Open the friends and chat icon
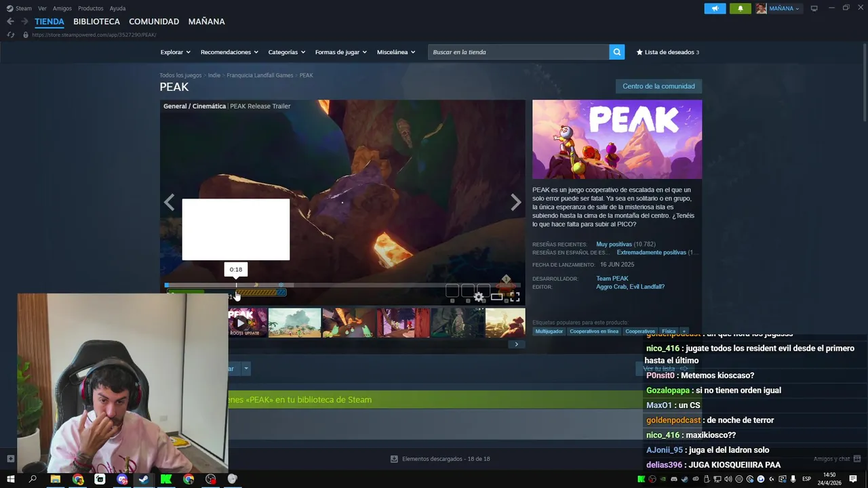 point(857,459)
